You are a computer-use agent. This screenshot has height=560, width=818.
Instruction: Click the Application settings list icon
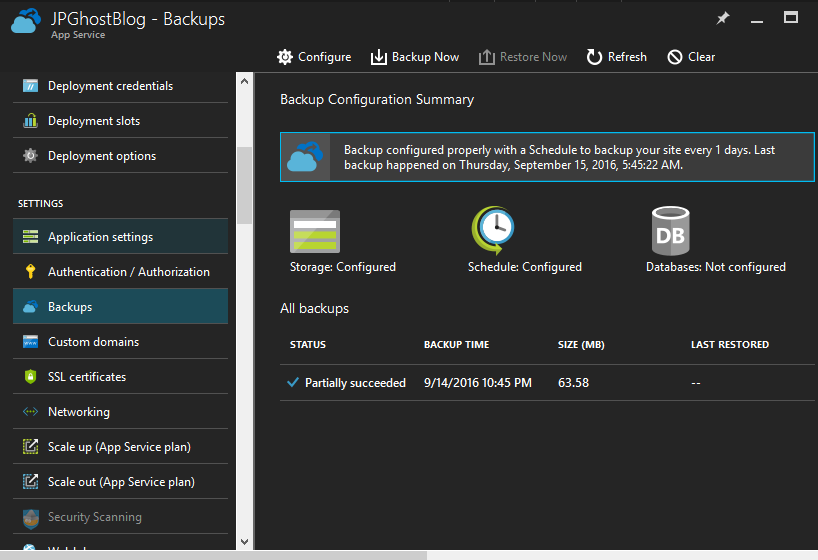tap(30, 236)
